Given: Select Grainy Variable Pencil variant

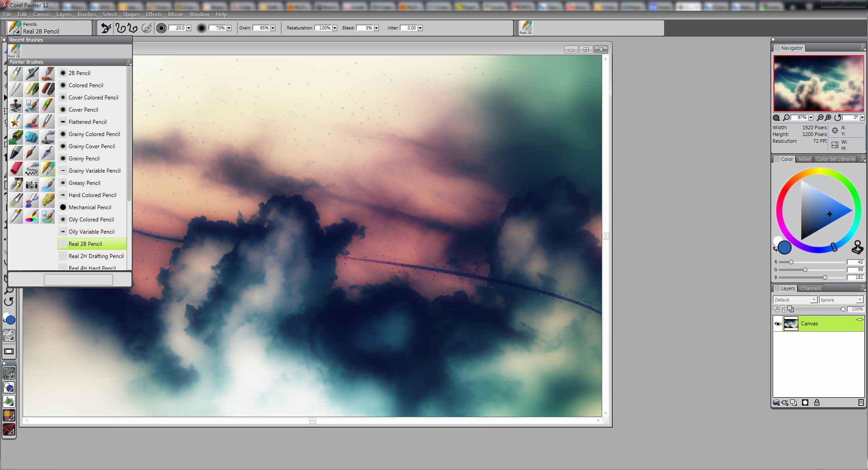Looking at the screenshot, I should (92, 171).
